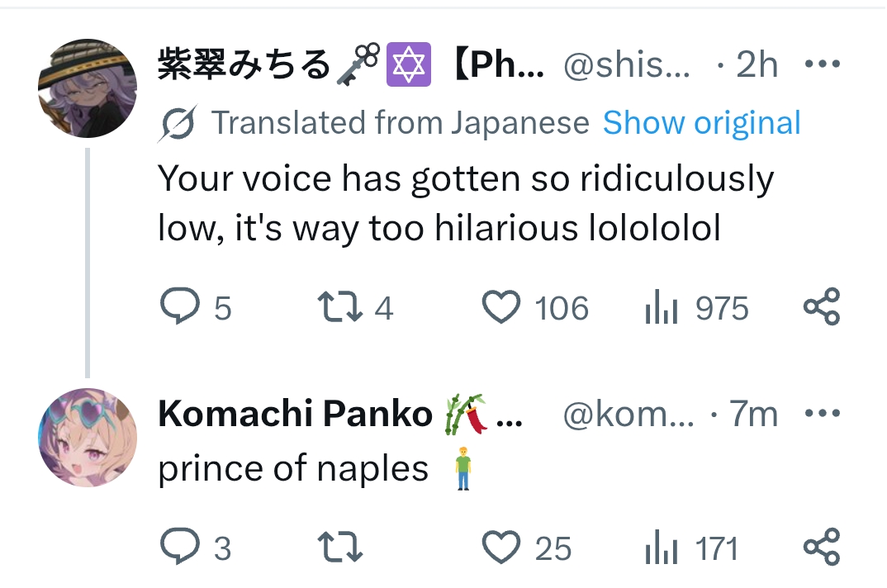
Task: Share Komachi Panko's reply tweet
Action: [821, 547]
